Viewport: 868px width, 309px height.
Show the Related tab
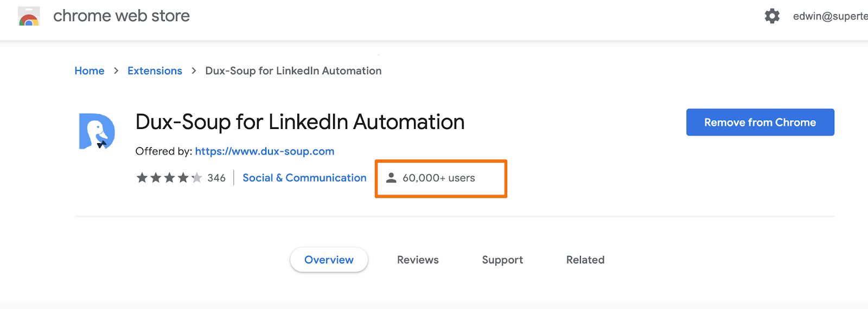(585, 260)
